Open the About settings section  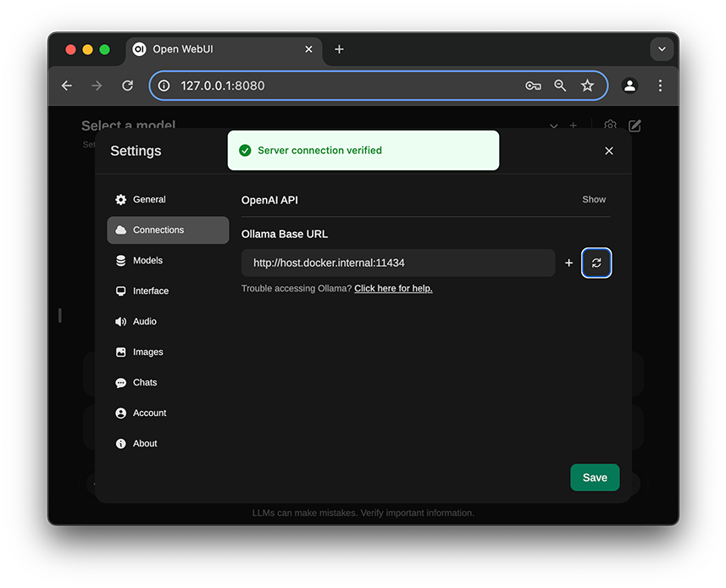pyautogui.click(x=168, y=444)
